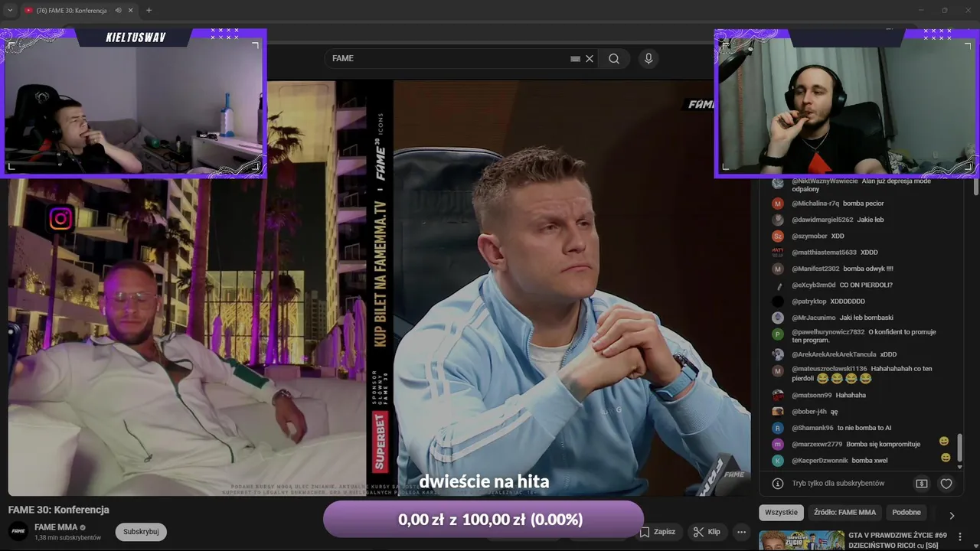
Task: Click the avatar of @Shamank96
Action: point(778,428)
